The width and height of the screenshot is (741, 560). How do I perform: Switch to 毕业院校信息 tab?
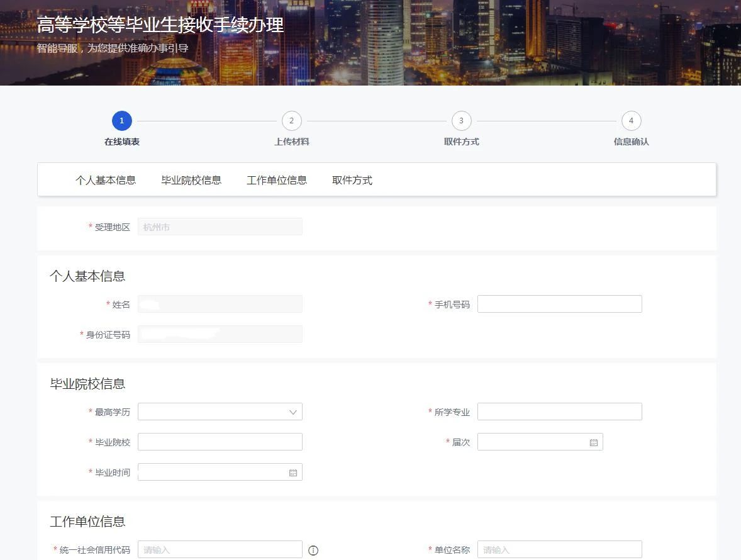tap(191, 180)
